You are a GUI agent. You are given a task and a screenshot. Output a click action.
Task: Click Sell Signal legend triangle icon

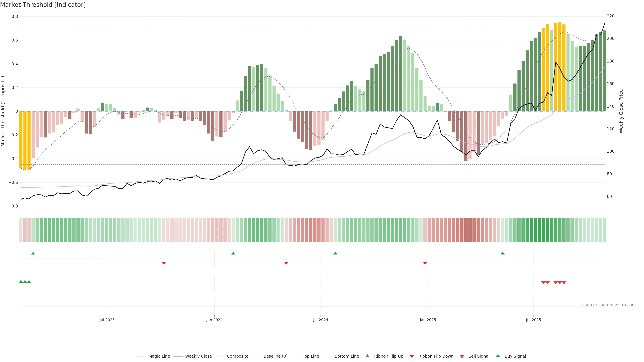[x=462, y=356]
